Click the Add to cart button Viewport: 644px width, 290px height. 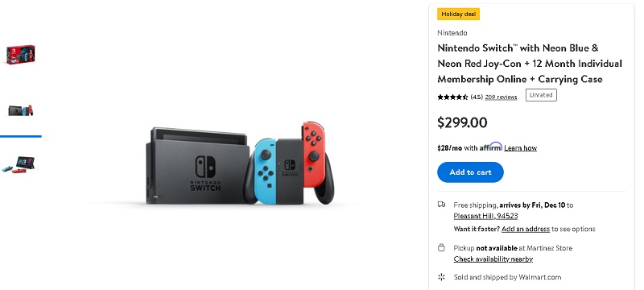click(470, 172)
